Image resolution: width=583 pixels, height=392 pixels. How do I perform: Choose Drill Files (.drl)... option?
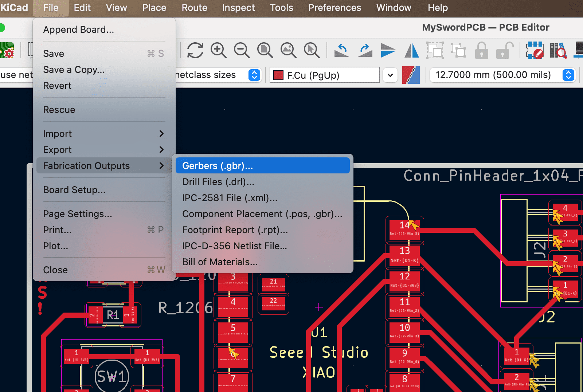[262, 182]
